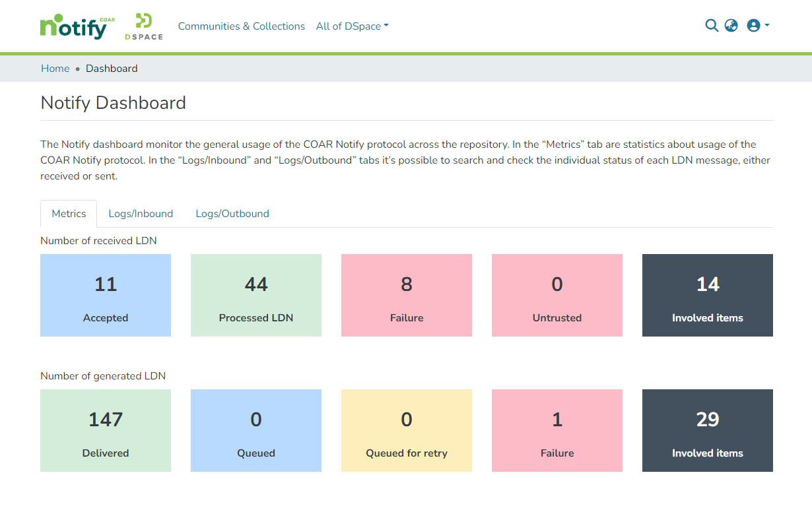
Task: Switch to the Logs/Inbound tab
Action: (x=141, y=214)
